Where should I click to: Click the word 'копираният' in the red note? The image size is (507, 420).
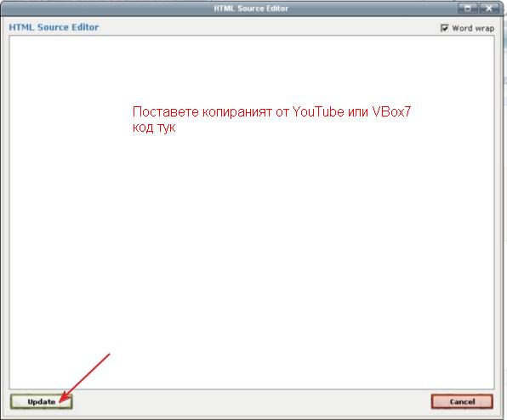click(x=237, y=112)
